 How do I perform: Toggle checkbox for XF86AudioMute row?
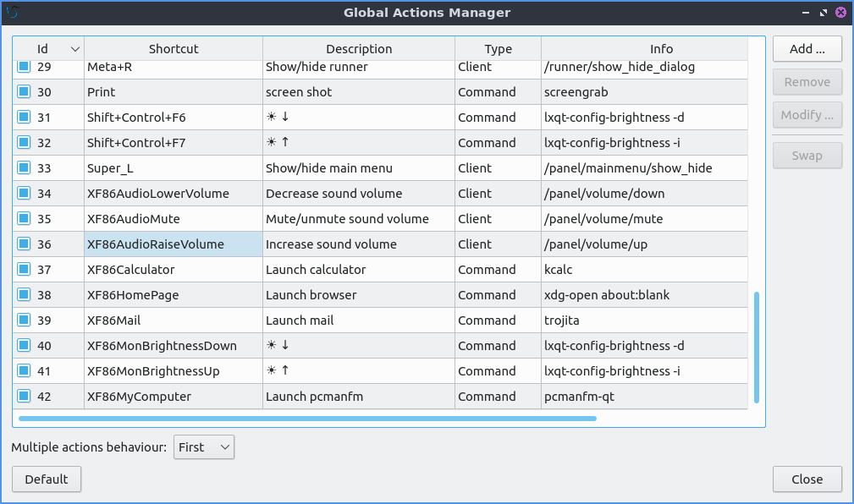click(24, 219)
